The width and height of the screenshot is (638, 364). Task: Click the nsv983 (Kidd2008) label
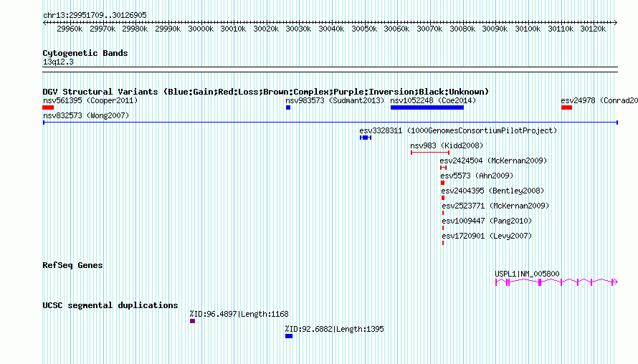tap(447, 145)
